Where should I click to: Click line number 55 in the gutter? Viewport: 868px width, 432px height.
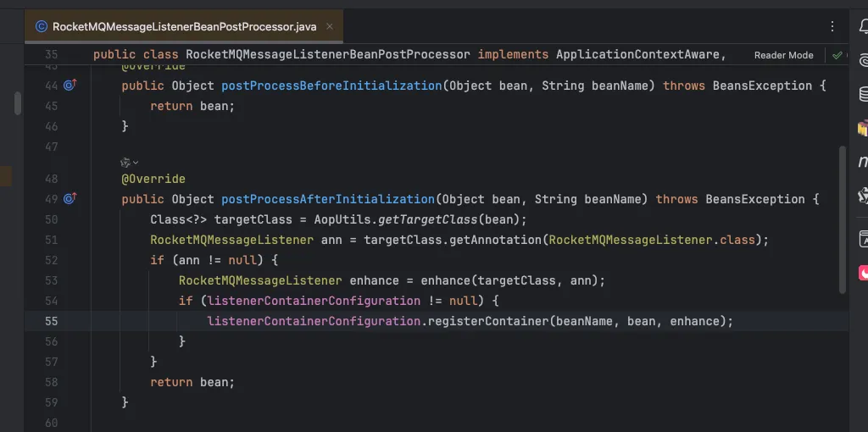[52, 321]
